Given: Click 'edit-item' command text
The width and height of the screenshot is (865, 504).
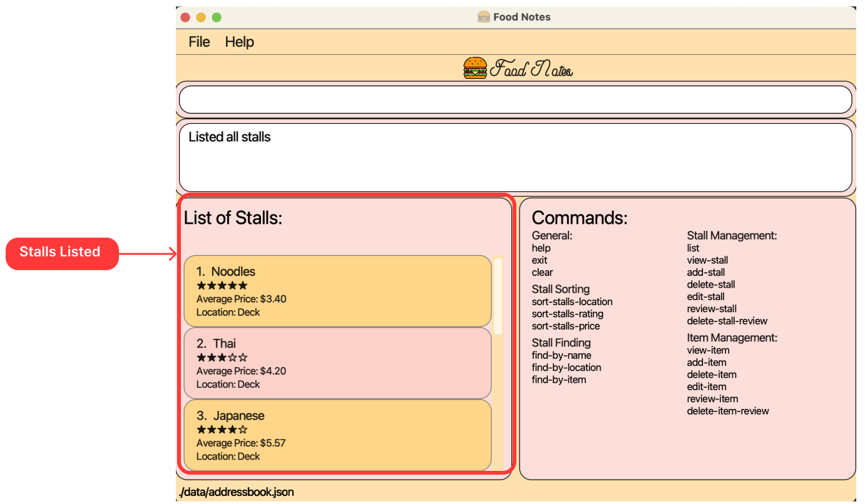Looking at the screenshot, I should pos(707,386).
